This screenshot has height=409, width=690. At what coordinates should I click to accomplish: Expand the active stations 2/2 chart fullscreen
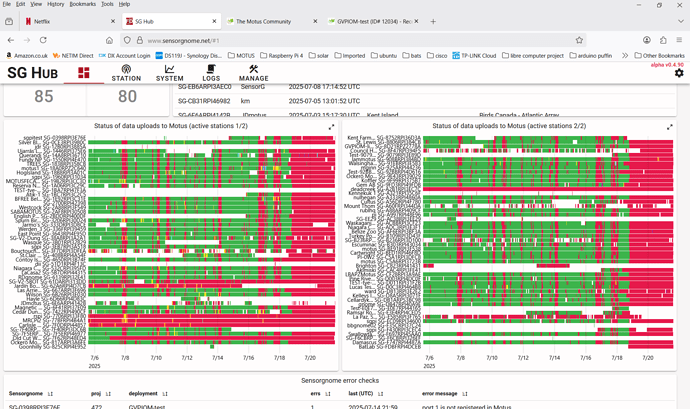click(670, 127)
